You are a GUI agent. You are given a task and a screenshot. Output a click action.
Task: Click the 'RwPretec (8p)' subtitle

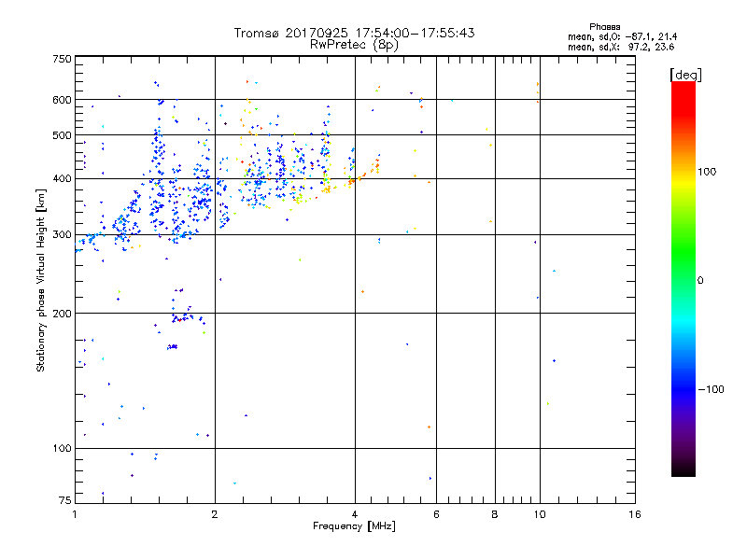pos(354,45)
